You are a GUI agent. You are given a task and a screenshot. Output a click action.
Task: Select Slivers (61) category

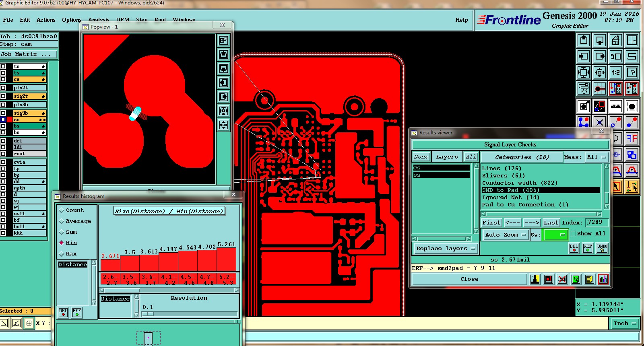[503, 176]
